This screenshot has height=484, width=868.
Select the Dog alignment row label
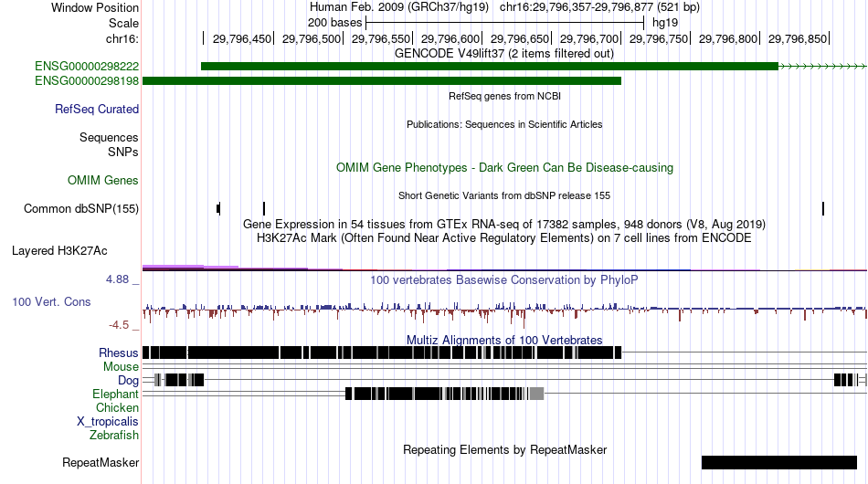[129, 381]
